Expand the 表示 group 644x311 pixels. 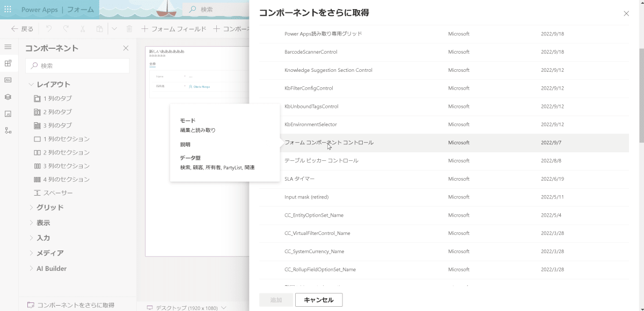pos(39,223)
